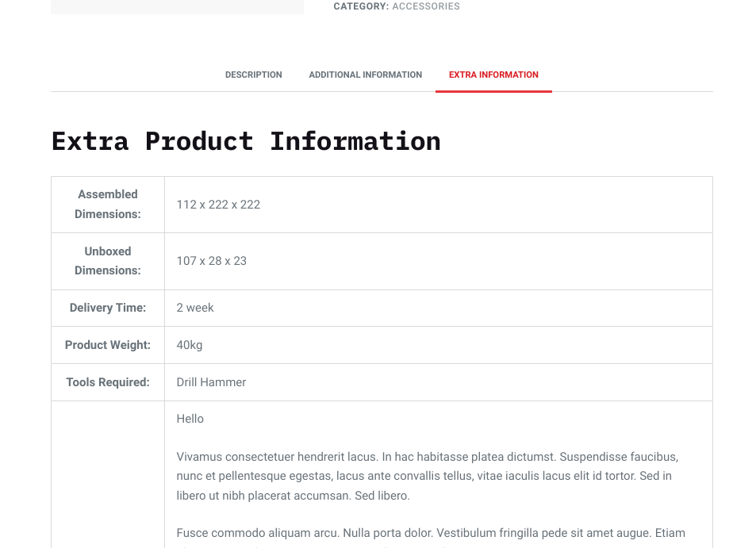Click the Unboxed Dimensions label
Viewport: 756px width, 548px height.
point(108,261)
